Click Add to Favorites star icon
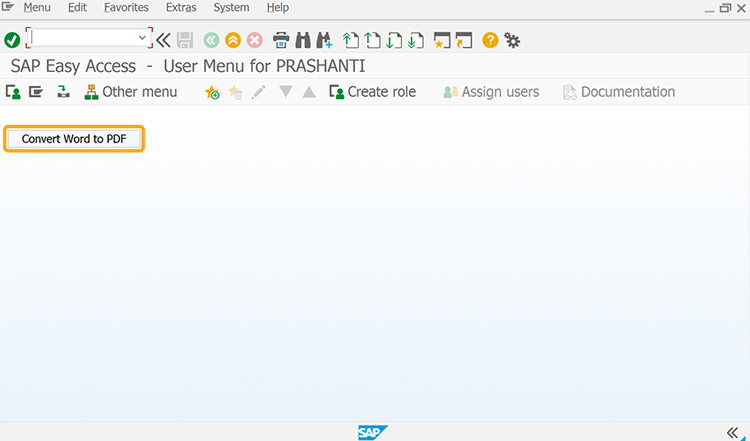Screen dimensions: 750x441 pyautogui.click(x=212, y=92)
